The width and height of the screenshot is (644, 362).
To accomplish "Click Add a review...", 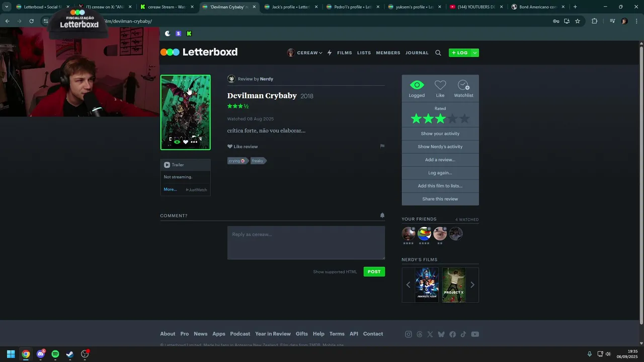I will [440, 160].
